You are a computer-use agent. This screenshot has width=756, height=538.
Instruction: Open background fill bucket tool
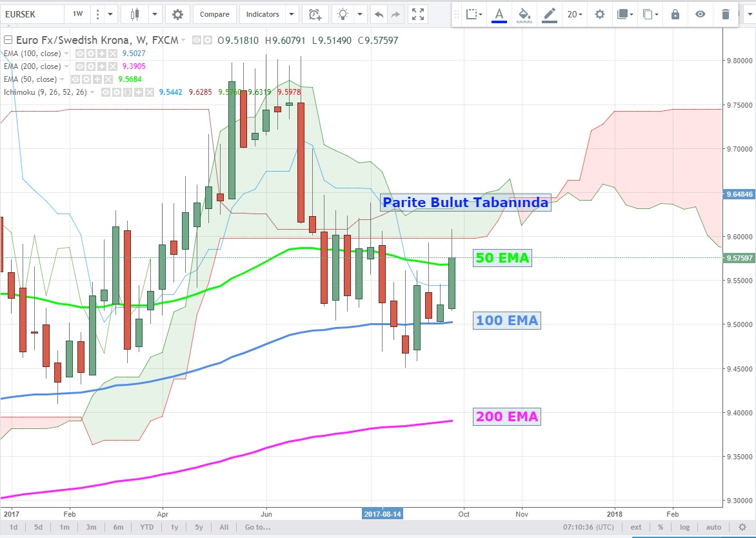(x=524, y=14)
